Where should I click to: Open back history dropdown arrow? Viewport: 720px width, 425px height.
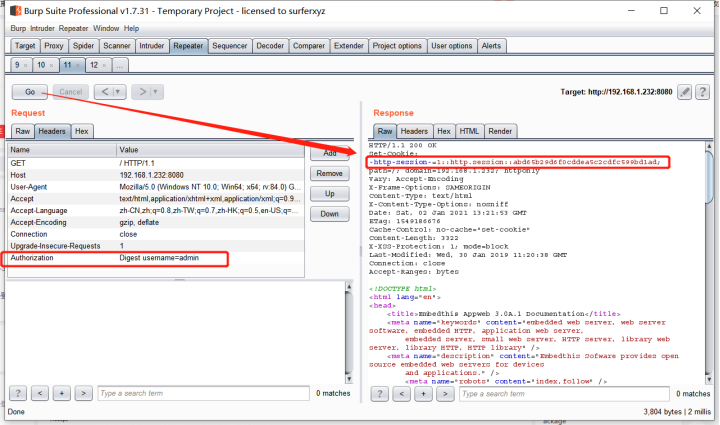(x=118, y=92)
